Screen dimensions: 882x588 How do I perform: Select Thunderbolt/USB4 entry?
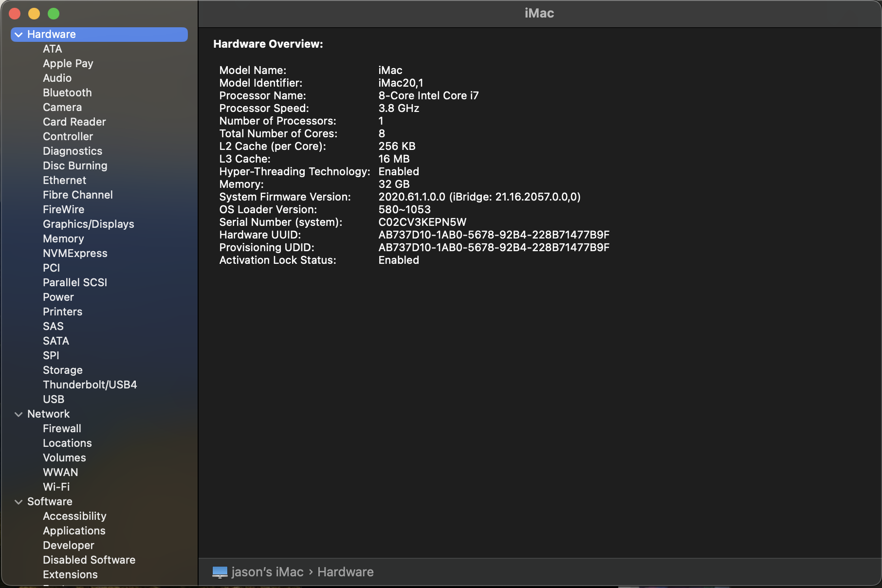click(x=90, y=385)
